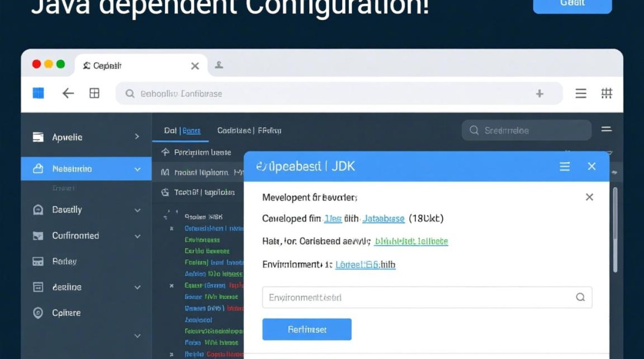Click the Cepitare location pin icon
The height and width of the screenshot is (359, 644).
click(38, 313)
